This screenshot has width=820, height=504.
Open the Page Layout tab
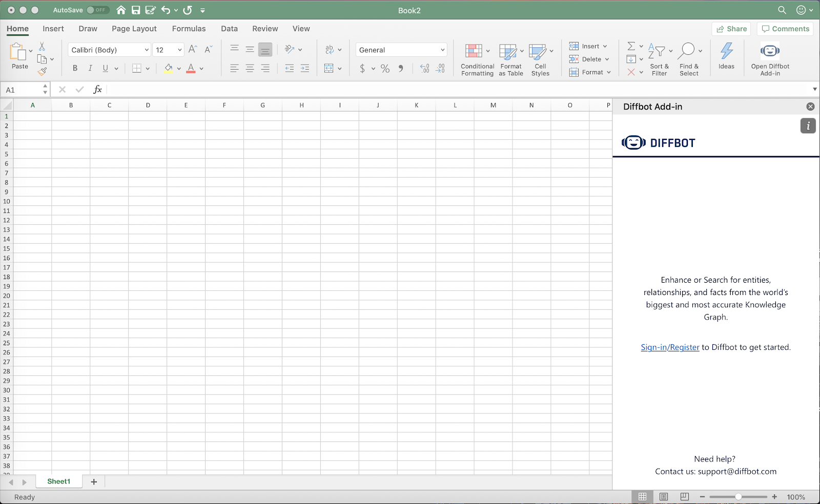[x=134, y=29]
